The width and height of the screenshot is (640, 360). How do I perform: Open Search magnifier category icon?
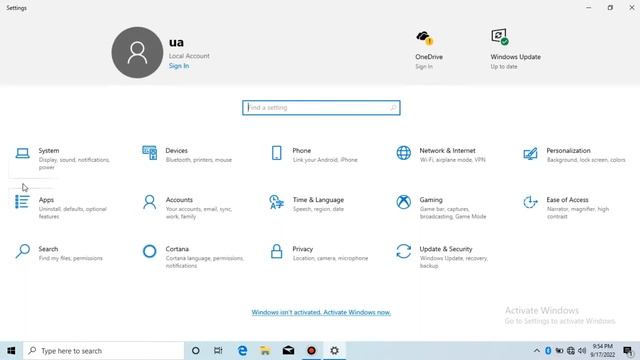click(22, 251)
